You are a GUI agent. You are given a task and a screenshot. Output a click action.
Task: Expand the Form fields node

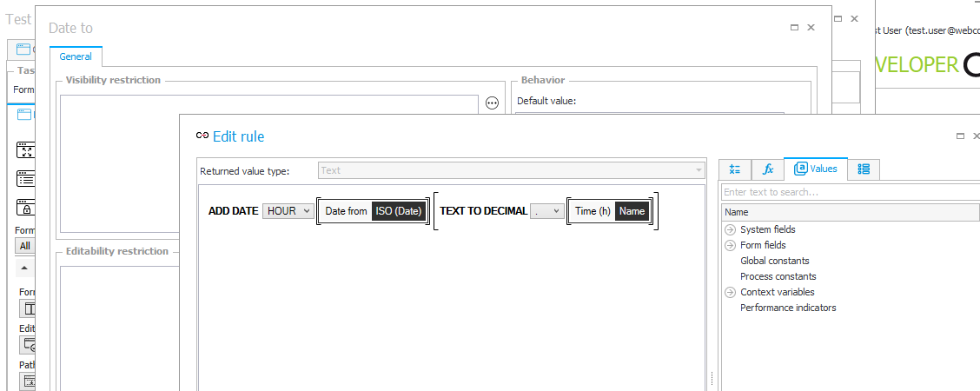[x=730, y=246]
